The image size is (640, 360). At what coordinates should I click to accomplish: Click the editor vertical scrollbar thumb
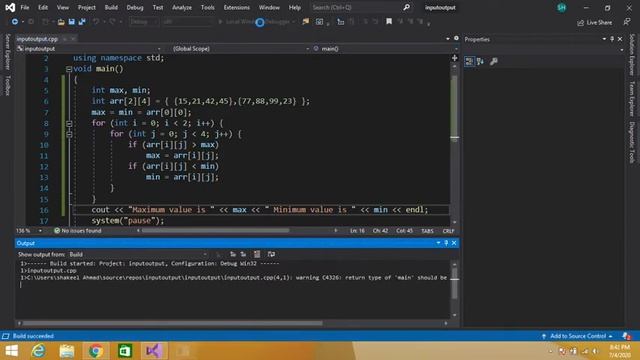[x=454, y=108]
